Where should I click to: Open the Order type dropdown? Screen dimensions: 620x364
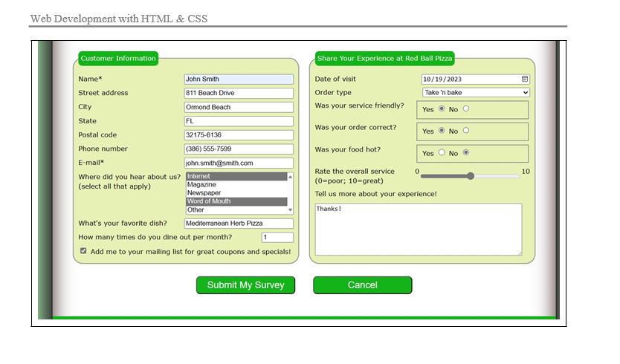point(476,92)
